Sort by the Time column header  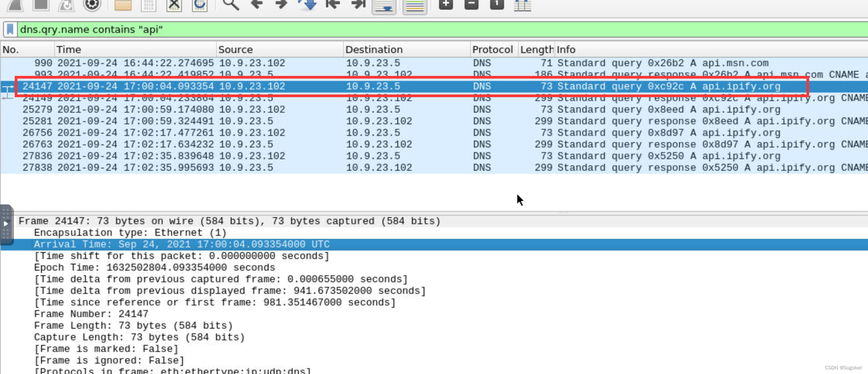tap(135, 50)
